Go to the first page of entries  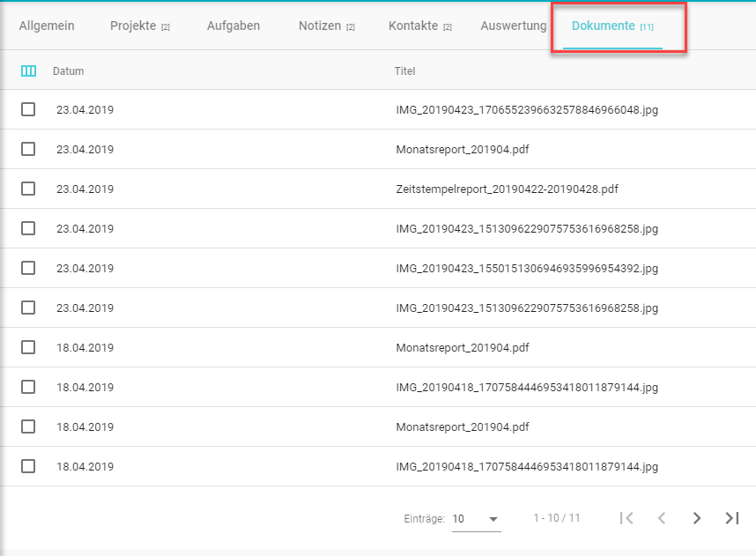[626, 518]
